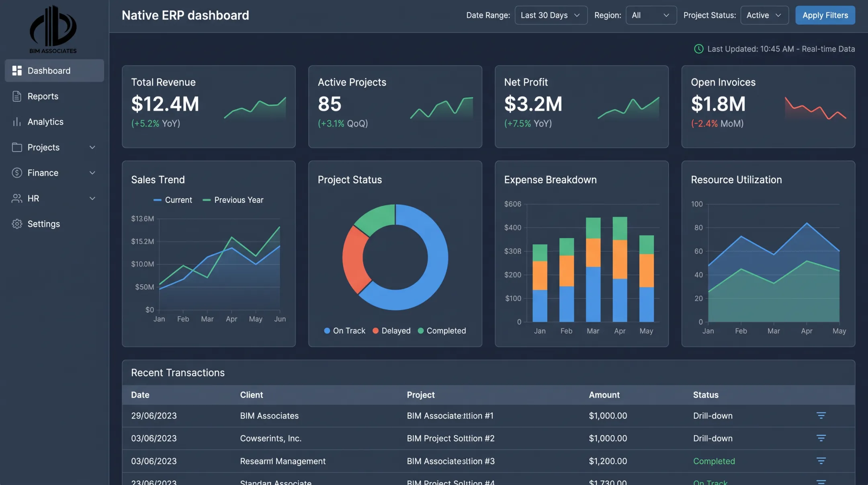Click the Apr bar in Expense Breakdown

click(x=620, y=269)
